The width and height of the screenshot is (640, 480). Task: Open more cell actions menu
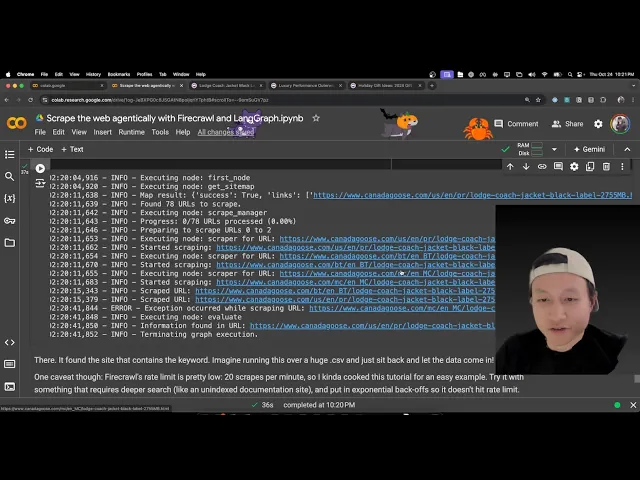(622, 167)
